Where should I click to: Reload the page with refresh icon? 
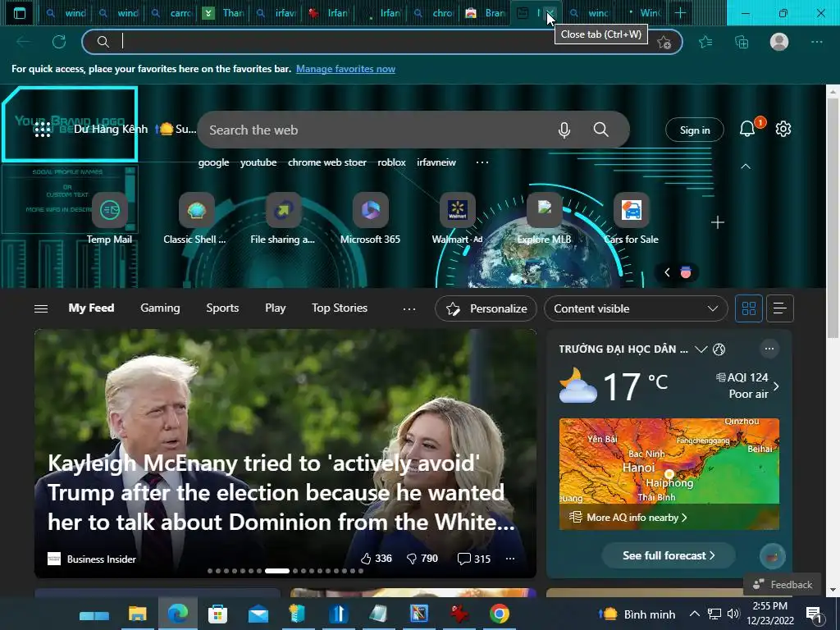click(x=59, y=42)
